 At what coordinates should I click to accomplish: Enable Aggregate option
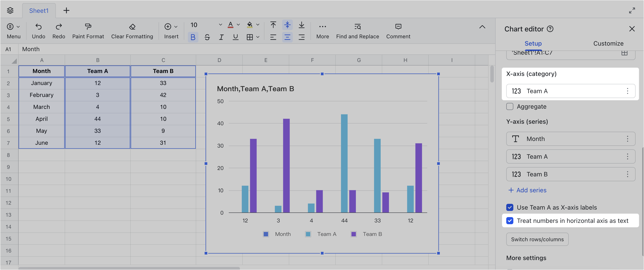[x=510, y=106]
